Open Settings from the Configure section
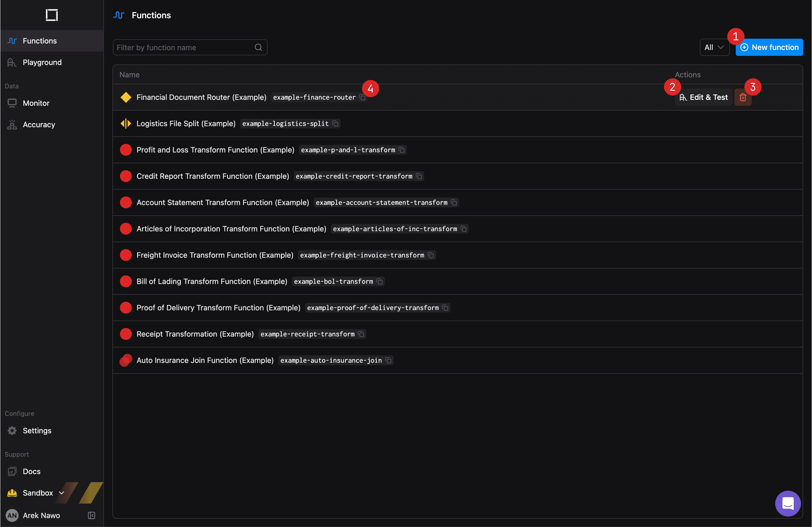 pos(37,430)
